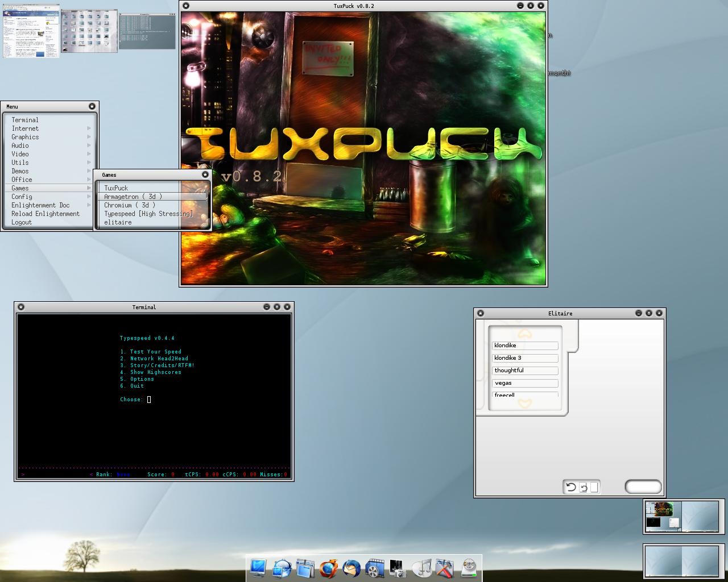Switch to the upper pager's second desktop

[701, 516]
